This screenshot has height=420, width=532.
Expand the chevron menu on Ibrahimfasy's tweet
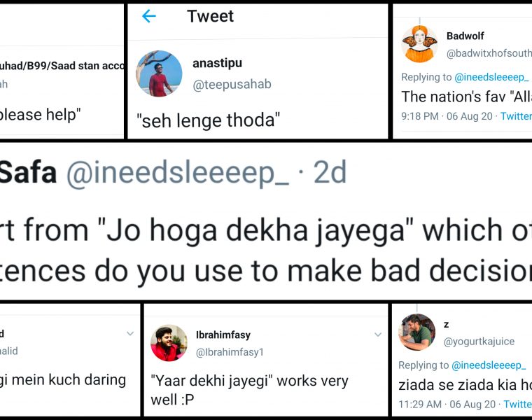[379, 334]
